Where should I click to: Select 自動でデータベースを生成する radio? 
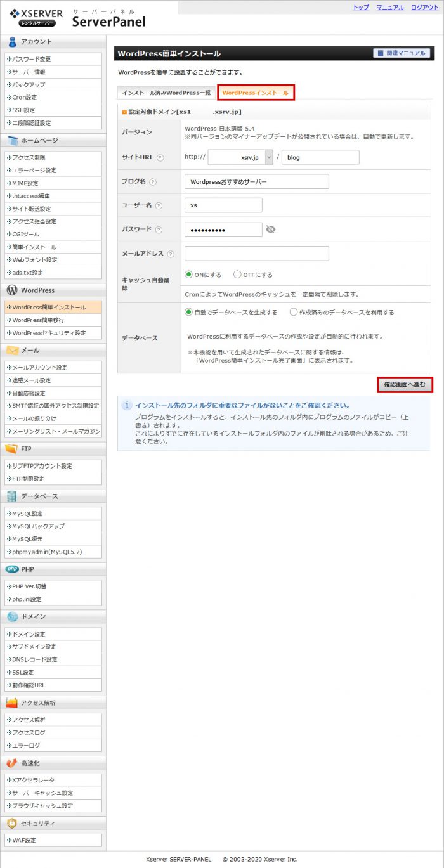188,312
